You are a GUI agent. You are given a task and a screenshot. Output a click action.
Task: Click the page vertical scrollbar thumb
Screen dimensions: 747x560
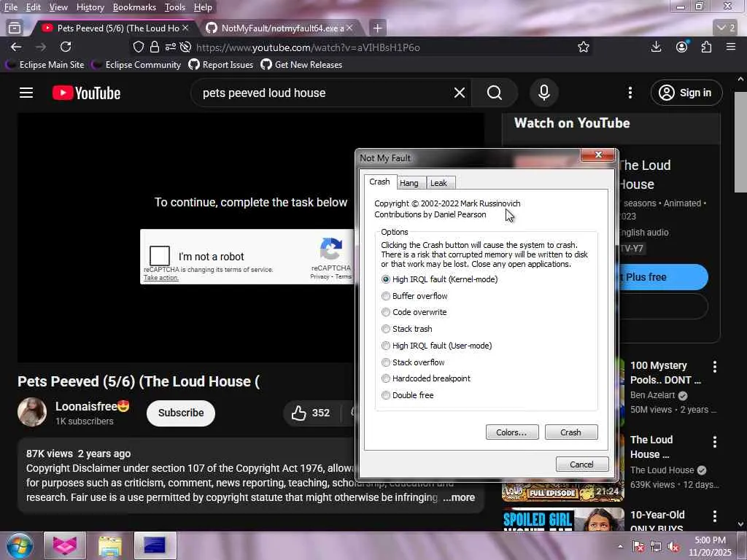[x=740, y=143]
